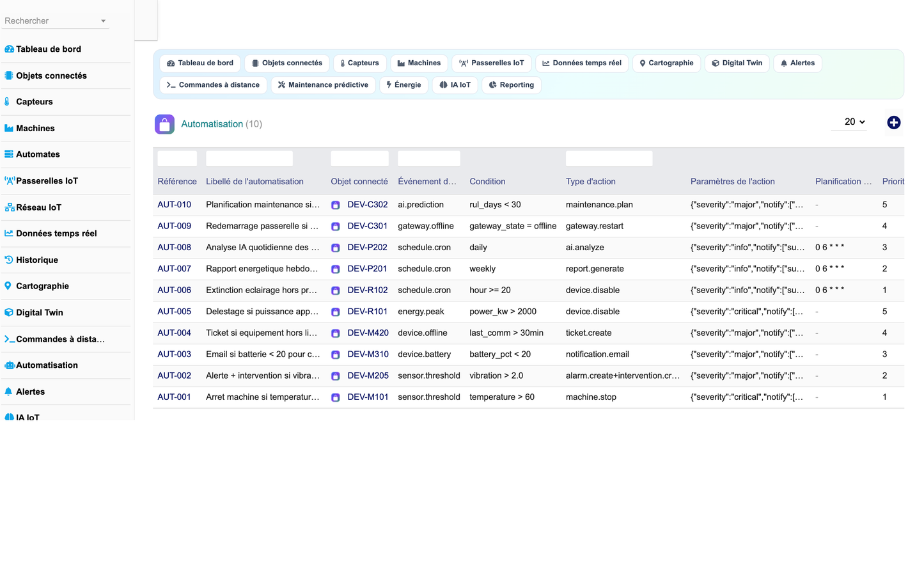Screen dimensions: 924x572
Task: Click the Tableau de bord sidebar icon
Action: tap(9, 49)
